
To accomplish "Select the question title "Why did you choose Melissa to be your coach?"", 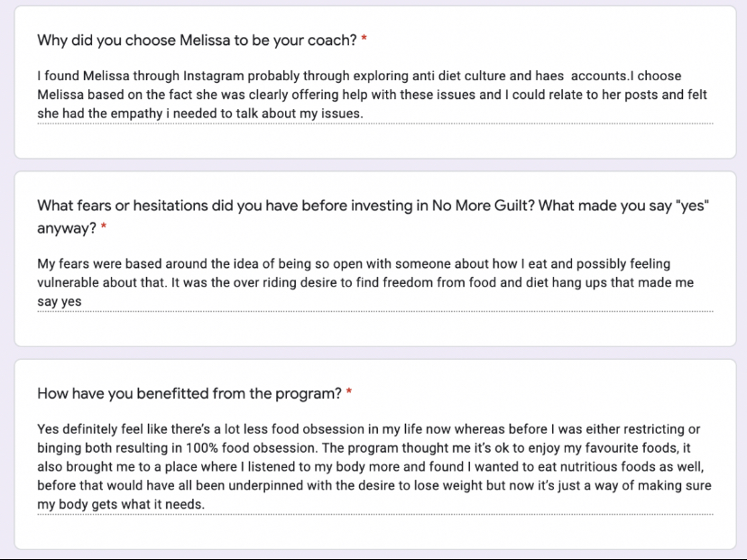I will pyautogui.click(x=197, y=40).
